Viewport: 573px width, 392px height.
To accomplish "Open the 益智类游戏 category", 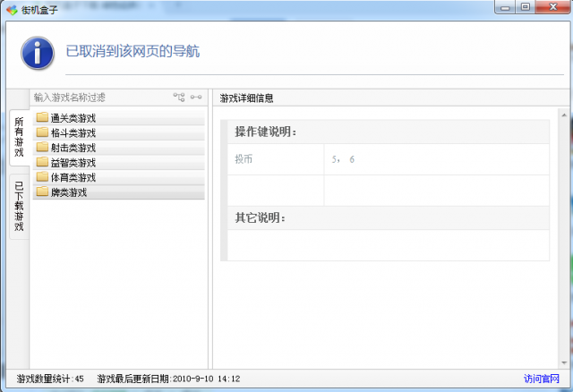I will coord(119,163).
